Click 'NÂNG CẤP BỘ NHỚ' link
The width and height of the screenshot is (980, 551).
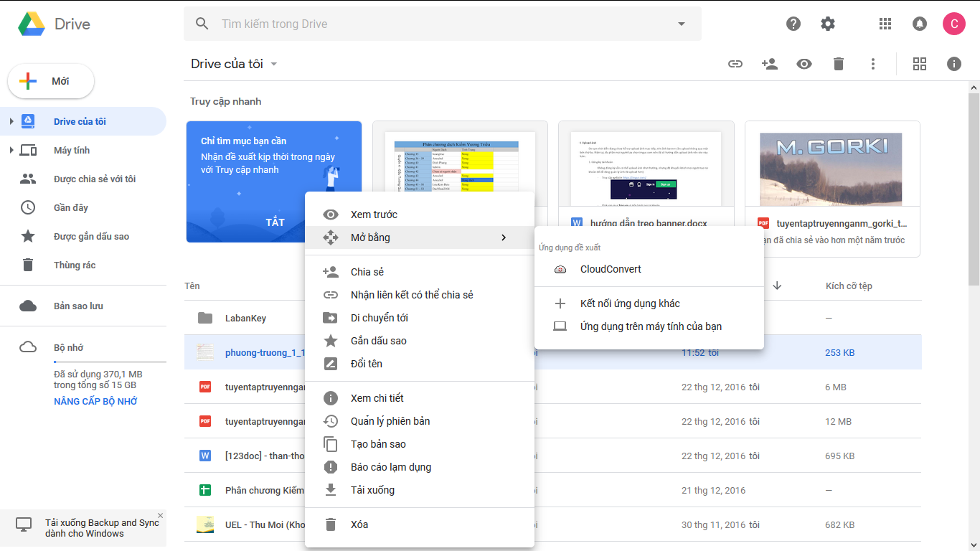coord(95,401)
